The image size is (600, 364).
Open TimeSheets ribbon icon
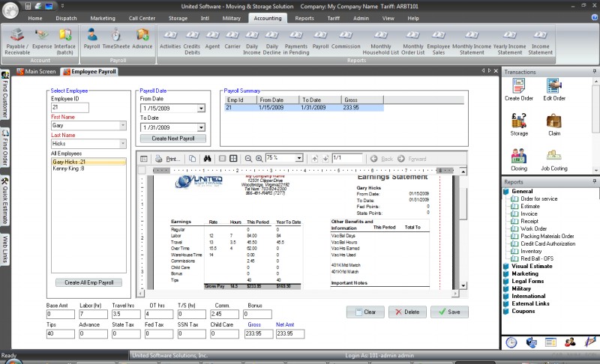point(116,39)
